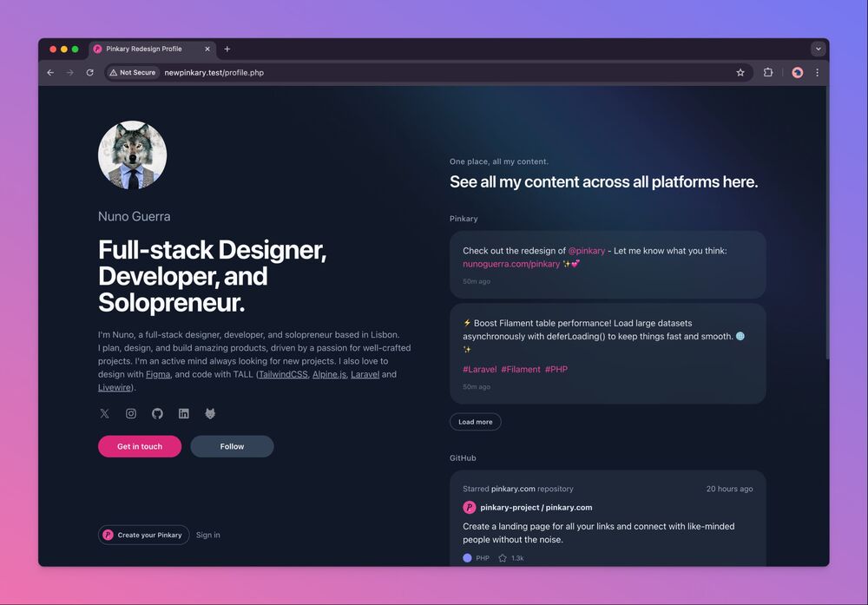Click the Get in touch button

(140, 446)
